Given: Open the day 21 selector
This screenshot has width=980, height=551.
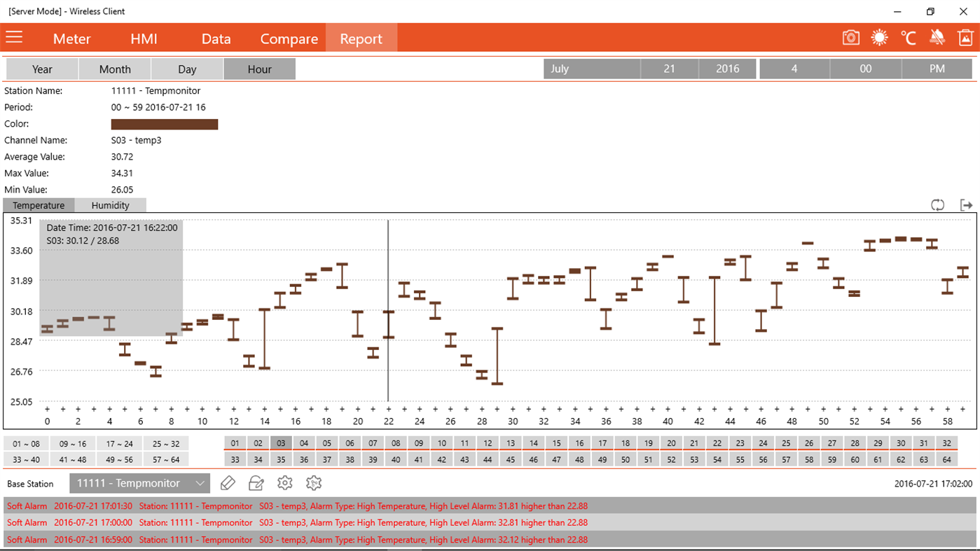Looking at the screenshot, I should coord(669,69).
